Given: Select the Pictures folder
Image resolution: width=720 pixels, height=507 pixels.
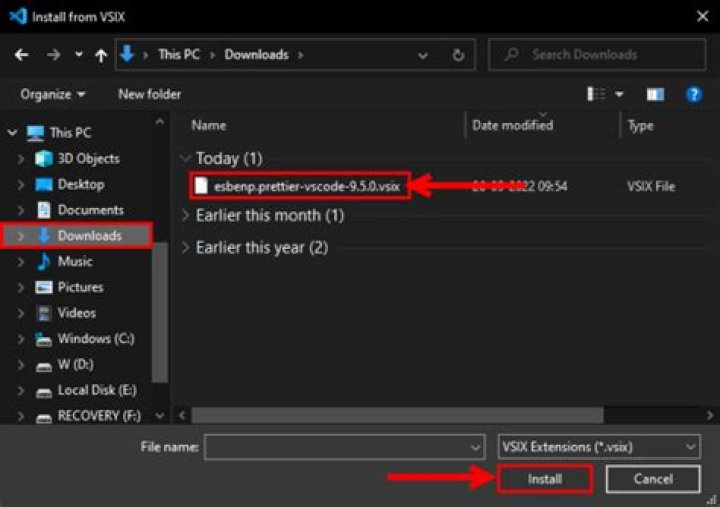Looking at the screenshot, I should [80, 287].
